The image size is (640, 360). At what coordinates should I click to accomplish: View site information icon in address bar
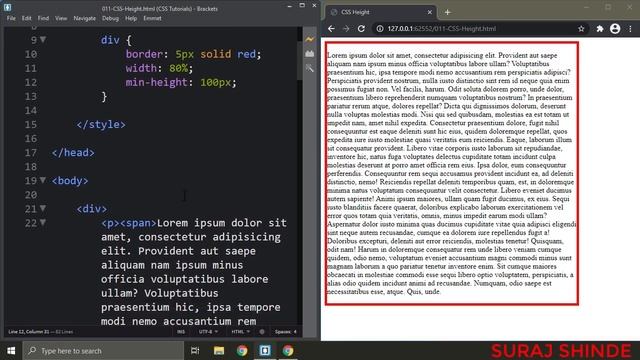pyautogui.click(x=380, y=29)
